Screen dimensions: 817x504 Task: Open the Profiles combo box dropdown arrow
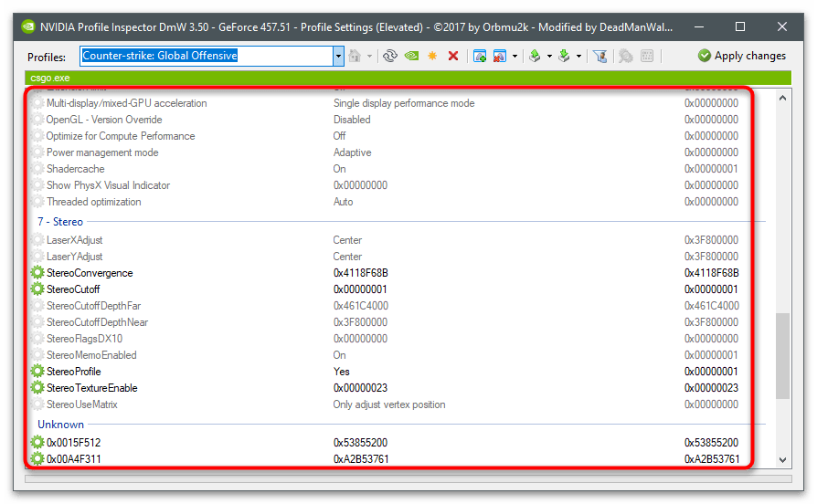point(338,56)
